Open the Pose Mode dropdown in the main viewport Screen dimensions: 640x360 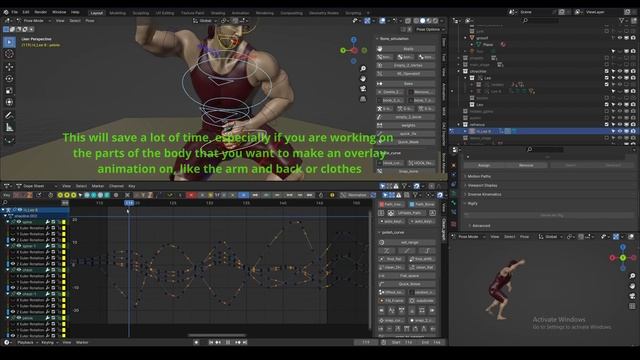coord(34,20)
